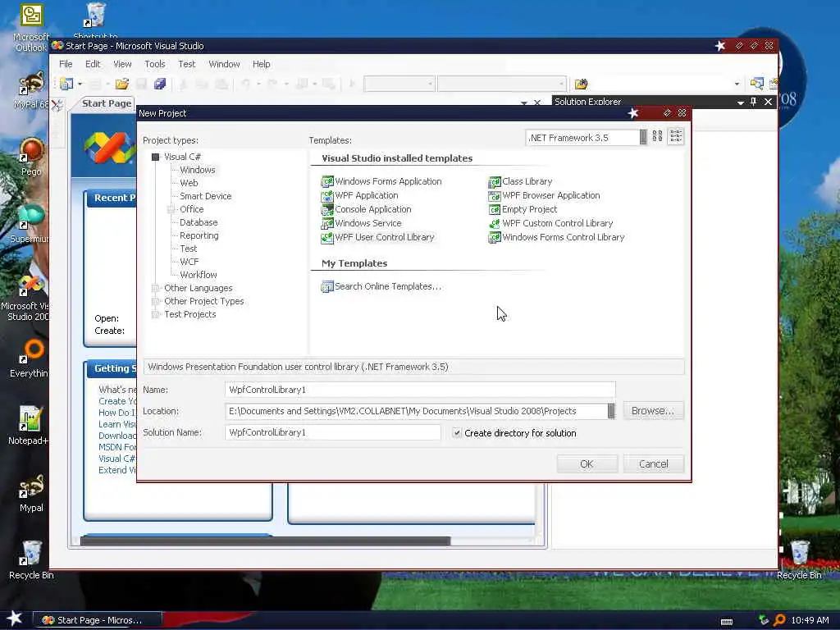Expand the Other Project Types node
This screenshot has width=840, height=630.
[x=155, y=302]
